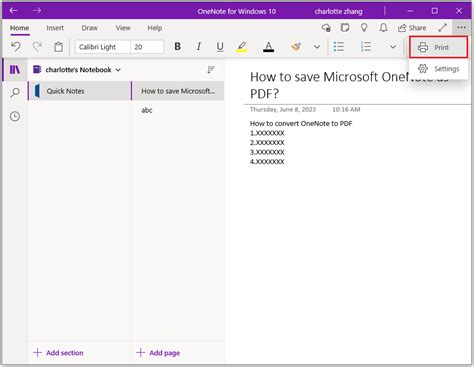The image size is (474, 367).
Task: Apply black font color
Action: coord(268,47)
